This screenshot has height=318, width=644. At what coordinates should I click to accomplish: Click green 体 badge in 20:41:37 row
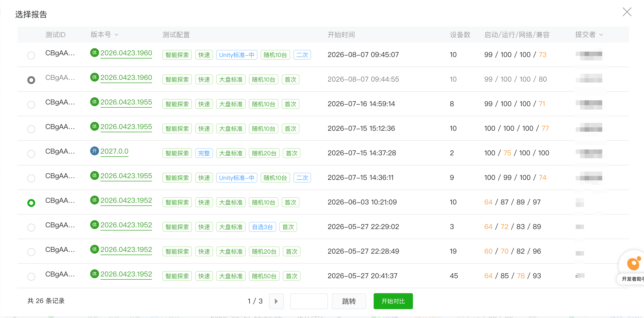95,274
